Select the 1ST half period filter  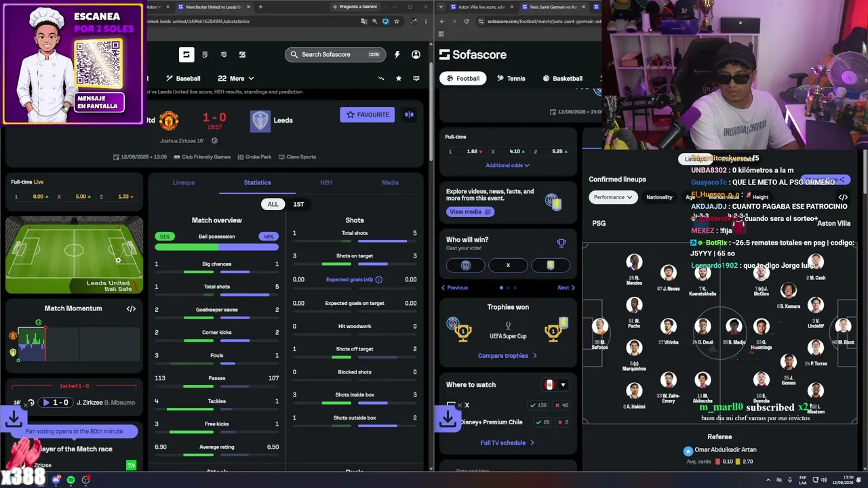[298, 204]
